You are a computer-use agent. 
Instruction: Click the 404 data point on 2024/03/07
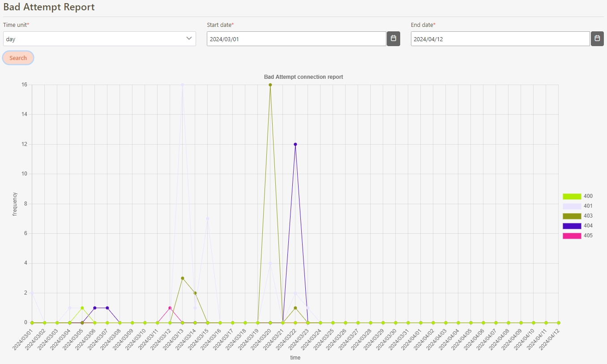pos(107,308)
